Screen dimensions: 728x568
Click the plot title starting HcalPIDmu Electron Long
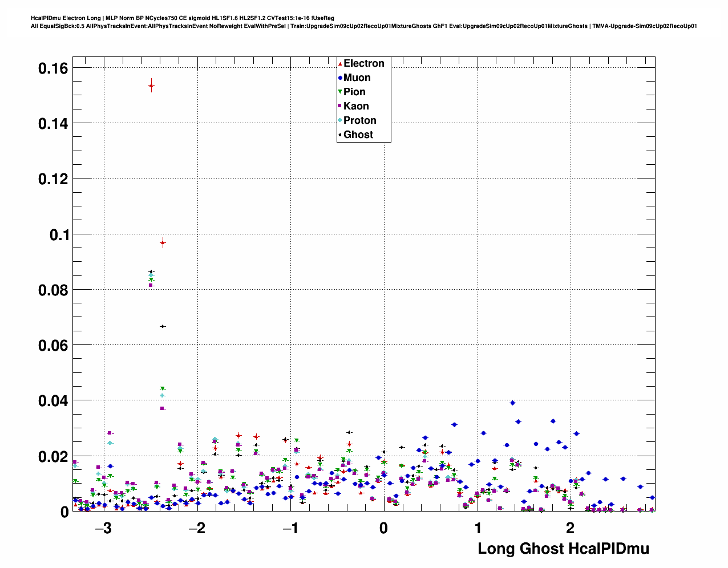point(183,18)
